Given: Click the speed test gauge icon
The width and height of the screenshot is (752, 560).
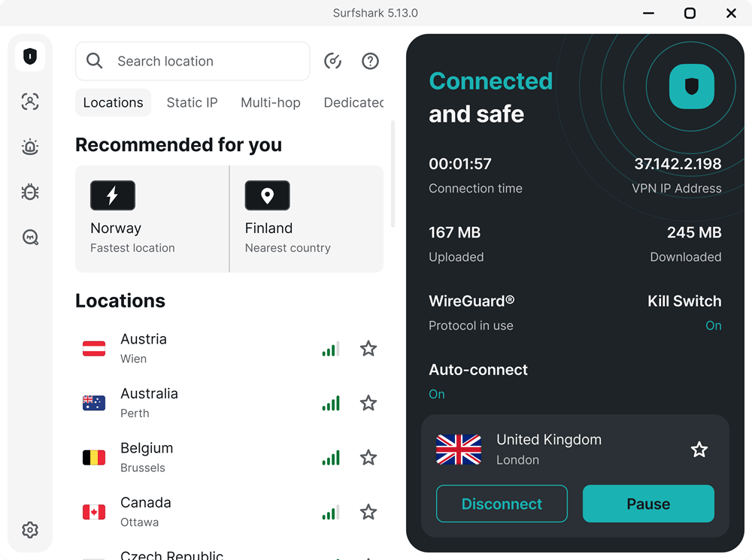Looking at the screenshot, I should (x=333, y=61).
